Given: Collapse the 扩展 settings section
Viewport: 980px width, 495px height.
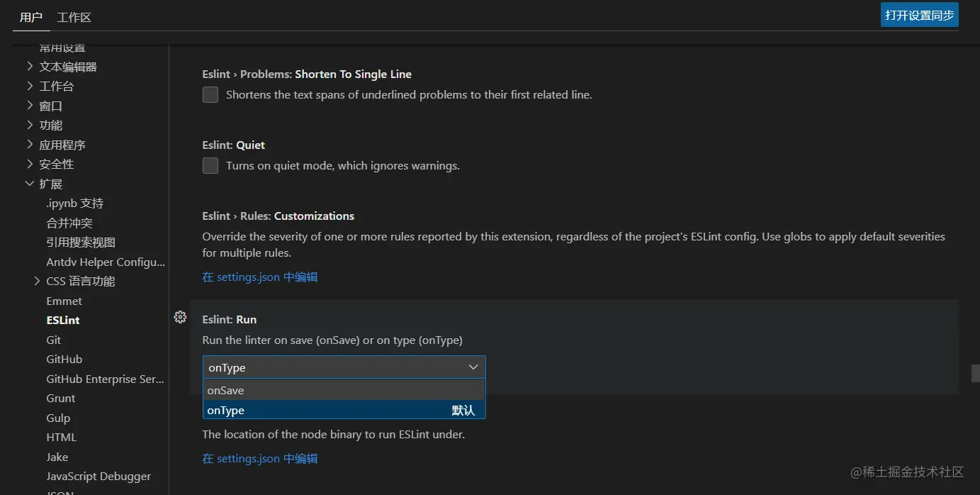Looking at the screenshot, I should click(x=30, y=184).
